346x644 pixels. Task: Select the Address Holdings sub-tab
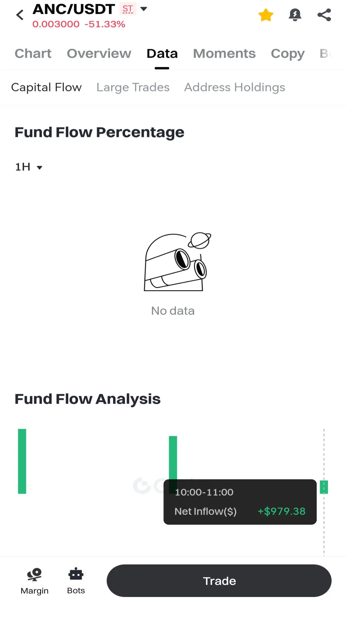click(235, 87)
